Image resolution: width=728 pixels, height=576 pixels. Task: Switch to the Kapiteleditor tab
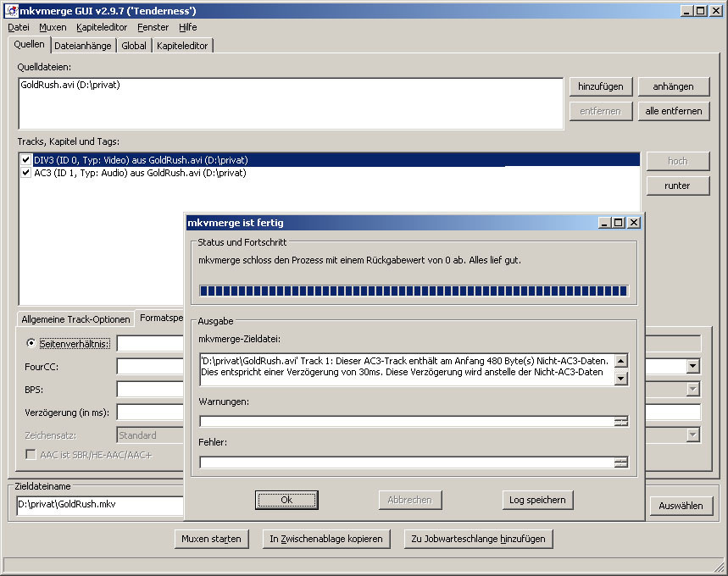click(182, 46)
